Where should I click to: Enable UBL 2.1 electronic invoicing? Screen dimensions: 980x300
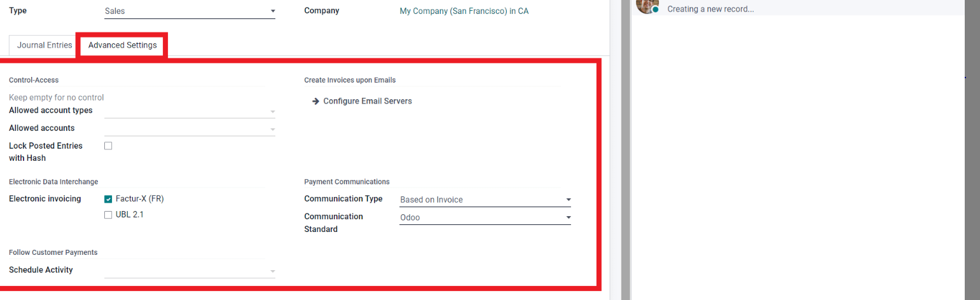tap(108, 215)
